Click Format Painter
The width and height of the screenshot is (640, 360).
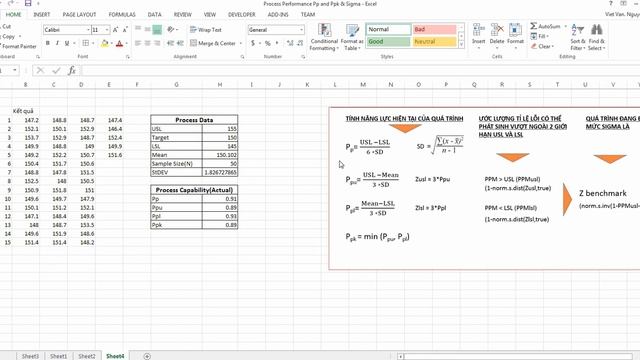point(18,47)
